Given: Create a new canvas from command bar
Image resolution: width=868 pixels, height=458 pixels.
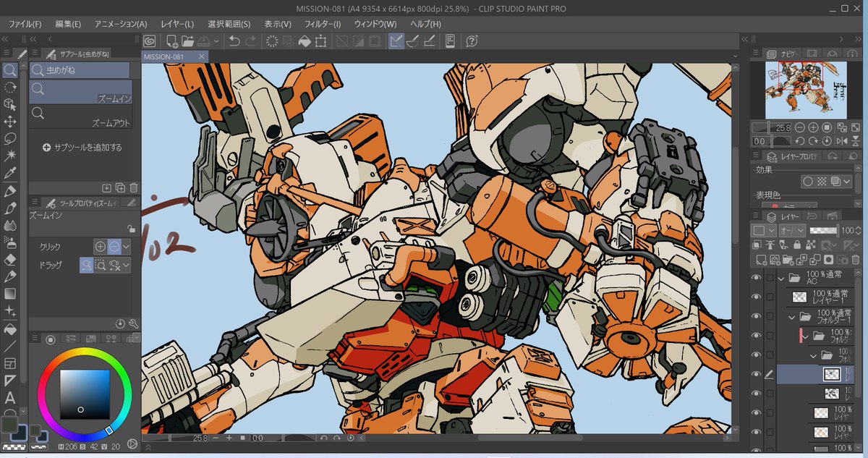Looking at the screenshot, I should [171, 41].
